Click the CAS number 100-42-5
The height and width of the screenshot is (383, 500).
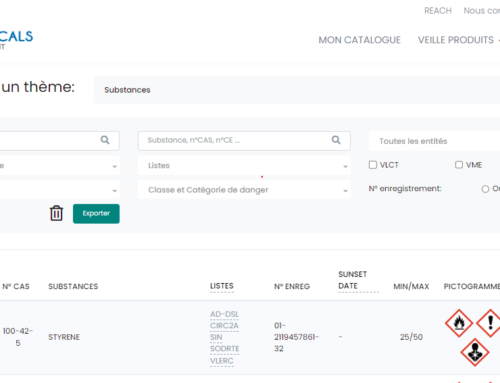(18, 337)
